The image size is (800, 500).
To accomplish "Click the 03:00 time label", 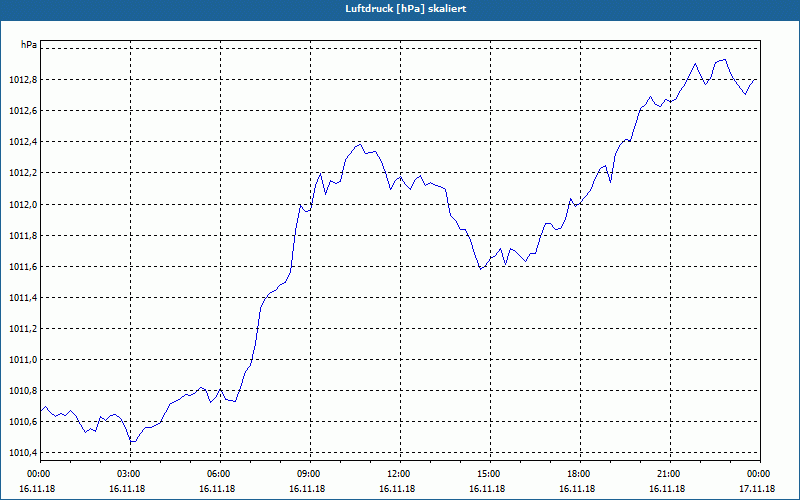I will click(x=131, y=474).
